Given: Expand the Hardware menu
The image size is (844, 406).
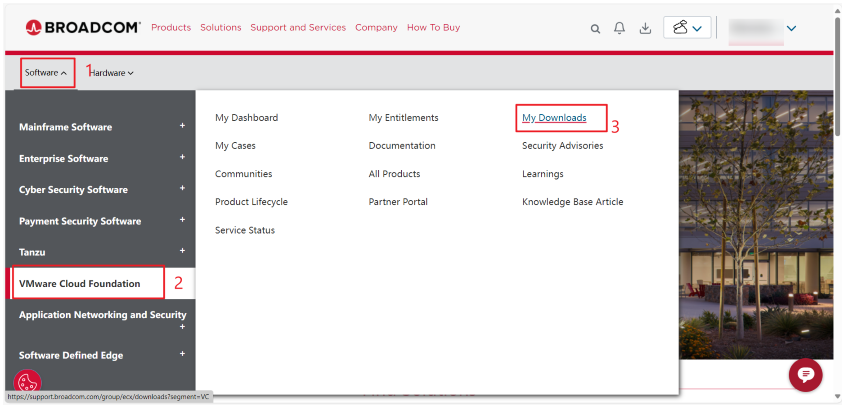Looking at the screenshot, I should pos(113,72).
